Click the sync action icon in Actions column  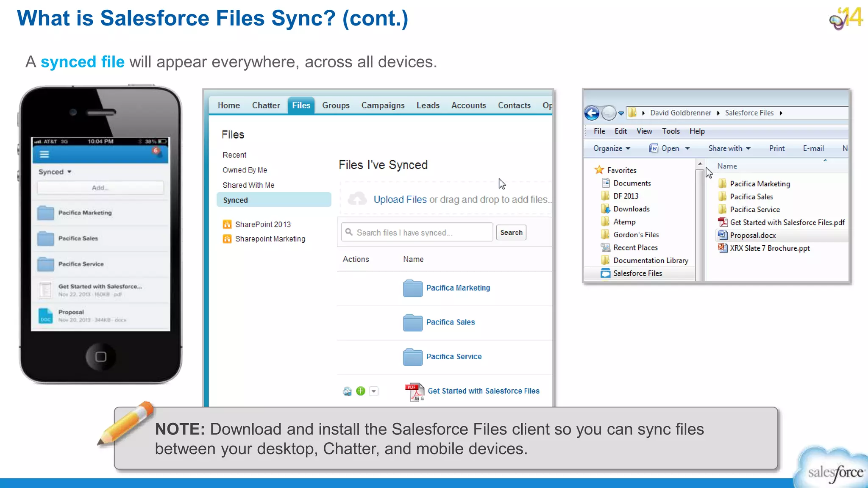[347, 391]
